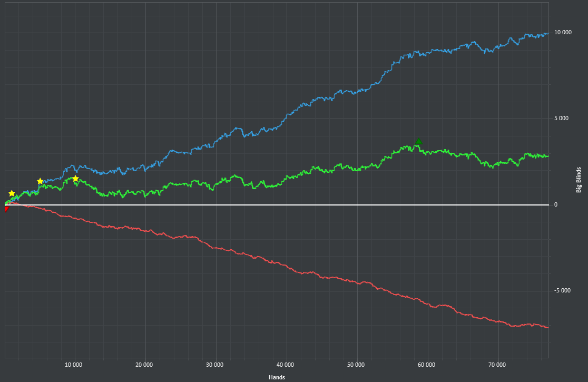Click the 60 000 label on the Hands axis
Screen dimensions: 588x382
(x=426, y=365)
